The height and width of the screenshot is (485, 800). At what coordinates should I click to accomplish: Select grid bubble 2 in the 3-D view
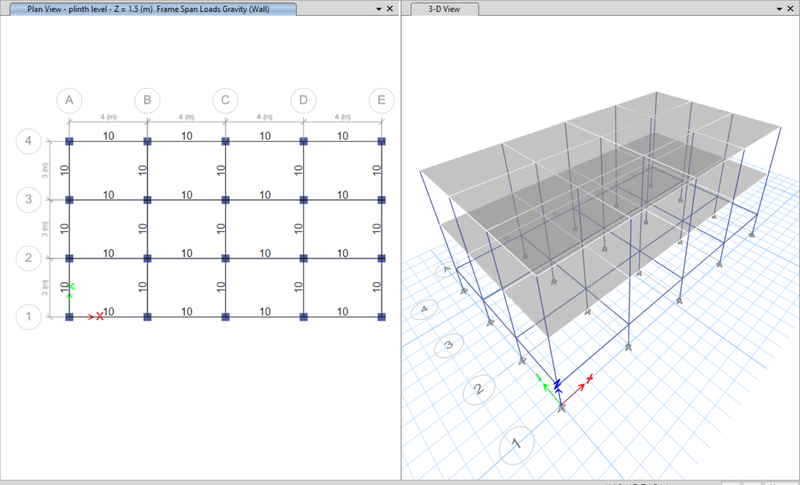[x=479, y=390]
